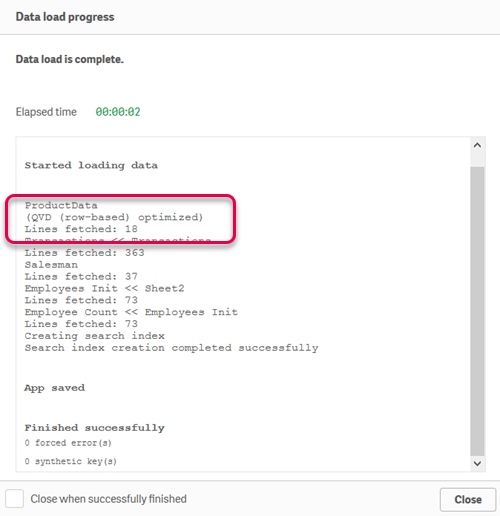
Task: Click the 'Close when successfully finished' label
Action: (109, 499)
